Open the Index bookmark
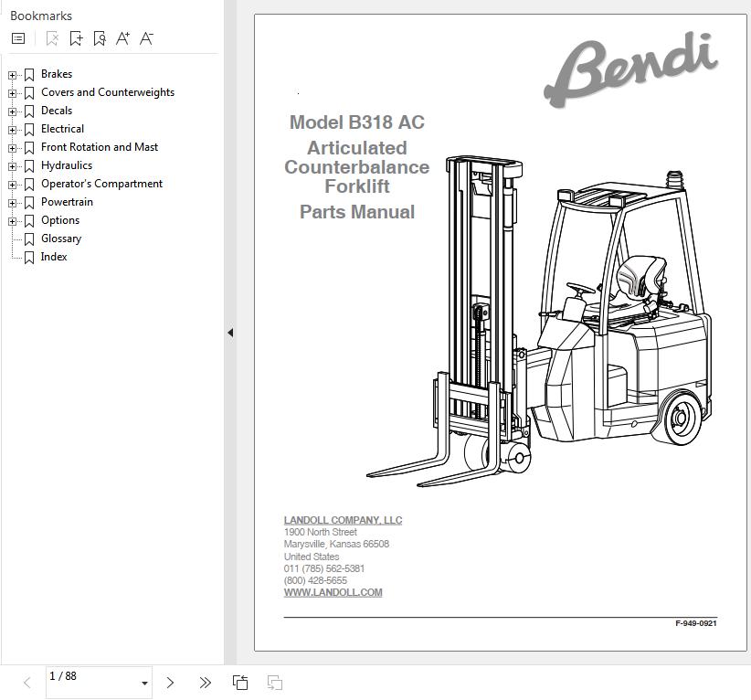The image size is (751, 700). 54,257
